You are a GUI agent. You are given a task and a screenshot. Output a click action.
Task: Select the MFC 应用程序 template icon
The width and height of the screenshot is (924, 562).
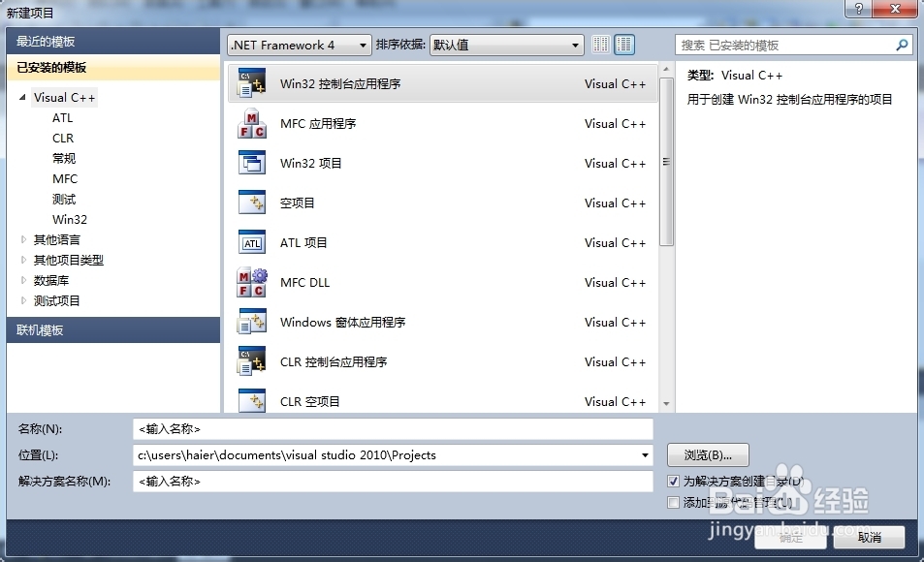tap(251, 123)
